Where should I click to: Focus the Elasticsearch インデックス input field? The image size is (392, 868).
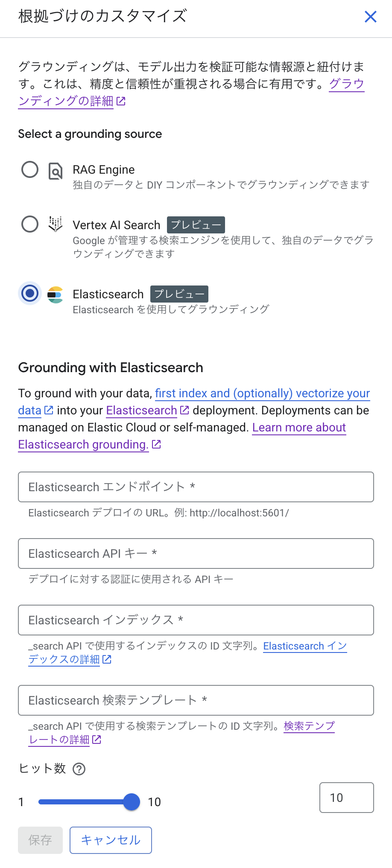coord(196,620)
